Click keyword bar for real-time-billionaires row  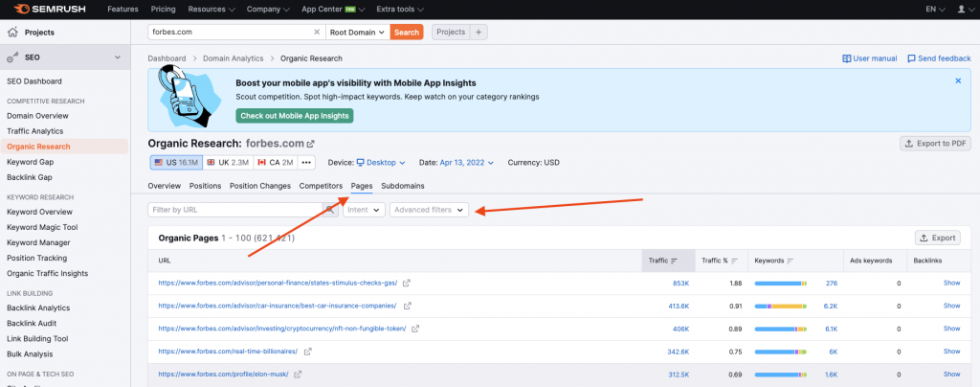[x=781, y=352]
